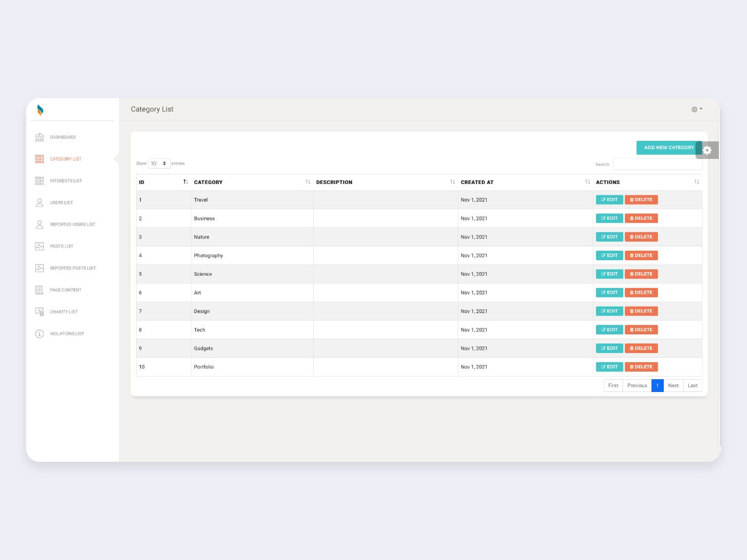
Task: Delete the Travel category
Action: [x=641, y=200]
